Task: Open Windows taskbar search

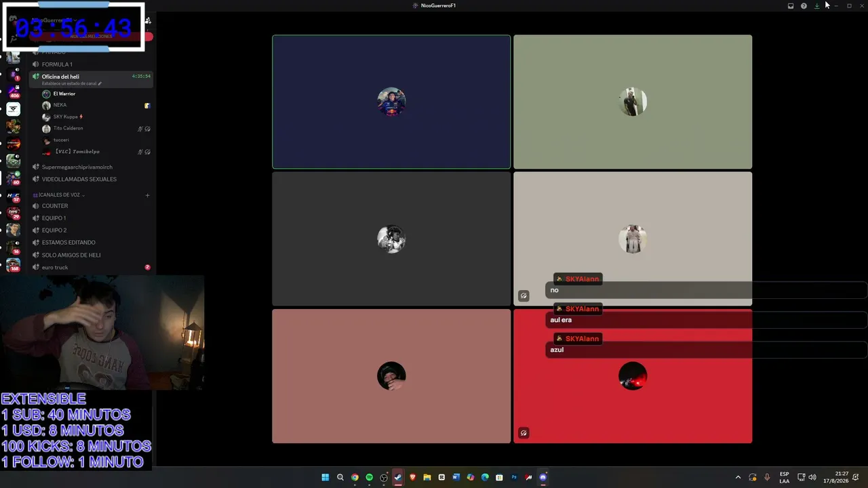Action: 340,477
